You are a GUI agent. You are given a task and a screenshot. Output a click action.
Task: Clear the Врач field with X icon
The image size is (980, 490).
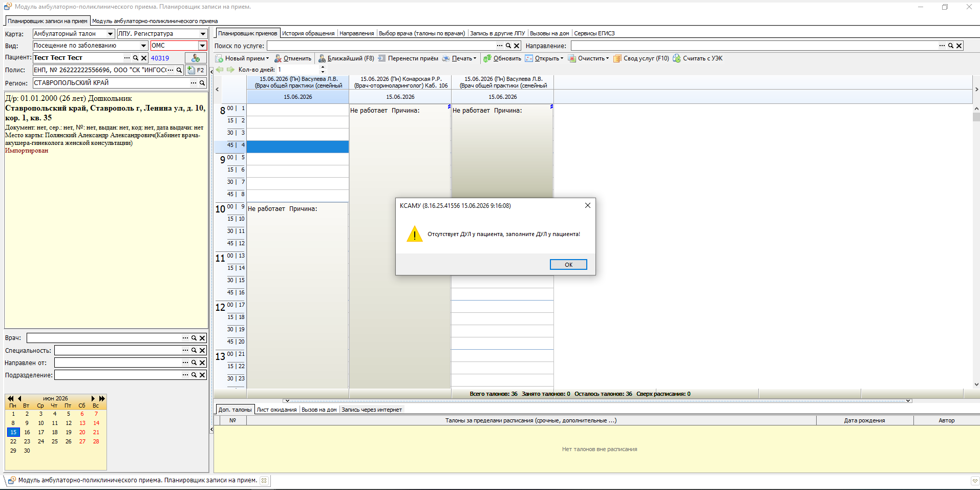pos(202,338)
